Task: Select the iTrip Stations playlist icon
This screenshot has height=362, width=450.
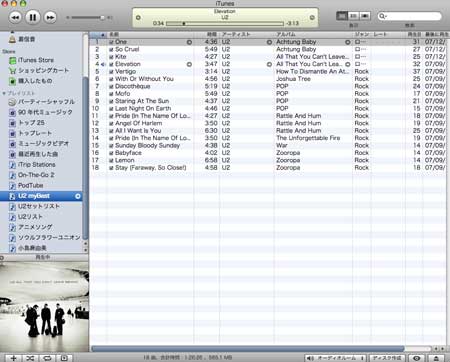Action: pyautogui.click(x=12, y=165)
